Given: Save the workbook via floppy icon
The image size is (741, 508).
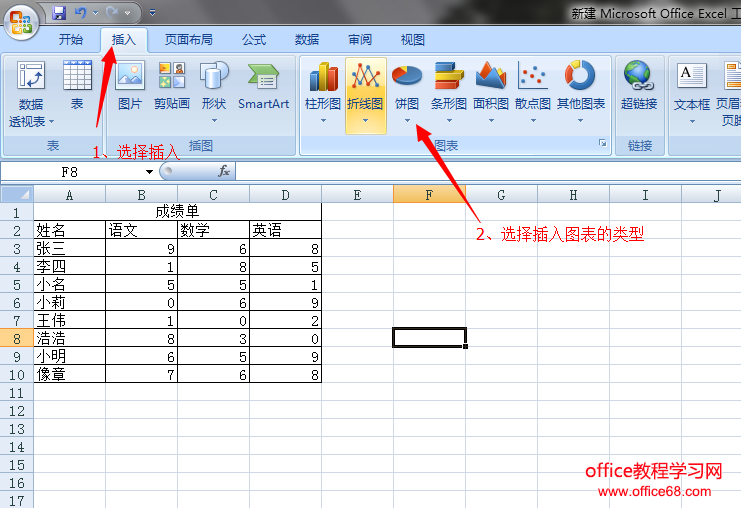Looking at the screenshot, I should click(x=59, y=13).
